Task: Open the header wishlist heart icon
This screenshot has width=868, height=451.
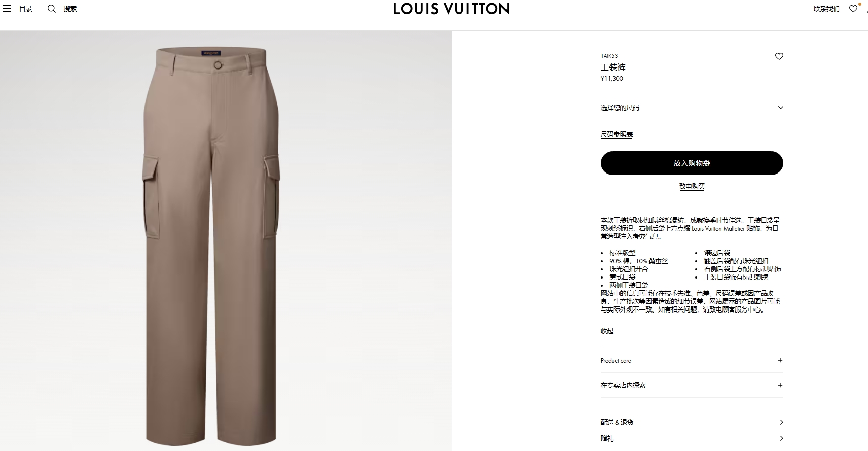Action: point(853,9)
